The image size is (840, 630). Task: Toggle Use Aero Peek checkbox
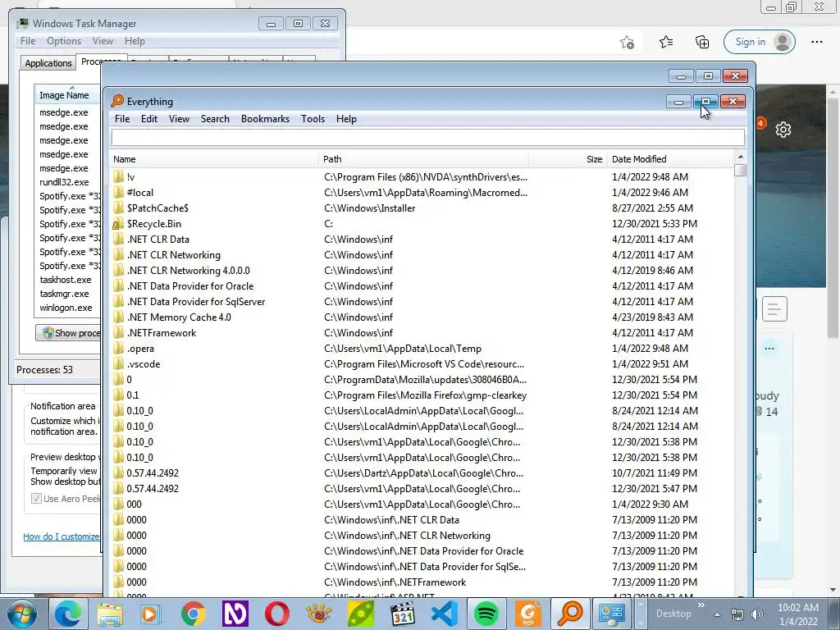pyautogui.click(x=36, y=499)
